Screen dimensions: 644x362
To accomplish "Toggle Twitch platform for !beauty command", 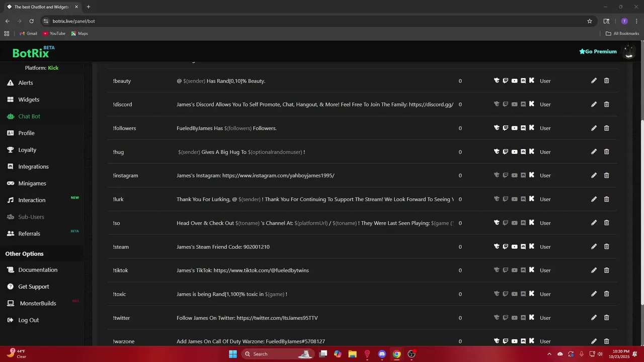I will [x=506, y=80].
